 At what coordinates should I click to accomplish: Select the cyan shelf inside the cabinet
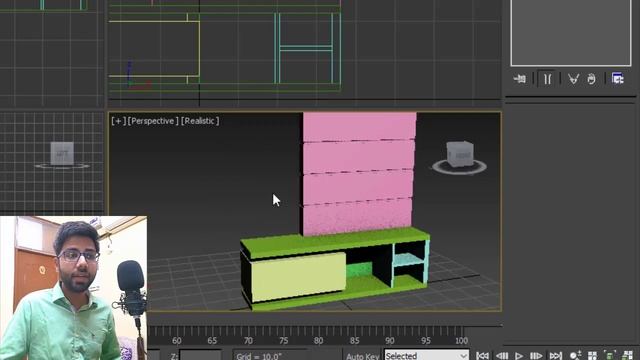click(x=409, y=260)
